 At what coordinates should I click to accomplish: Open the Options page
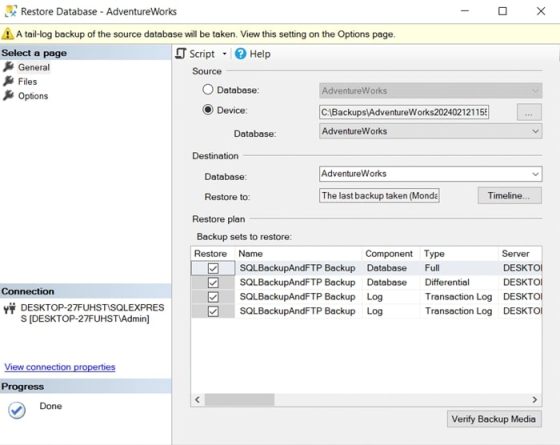[x=33, y=96]
